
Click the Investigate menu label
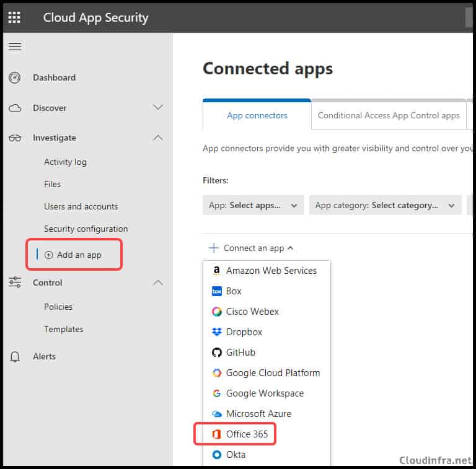(55, 138)
